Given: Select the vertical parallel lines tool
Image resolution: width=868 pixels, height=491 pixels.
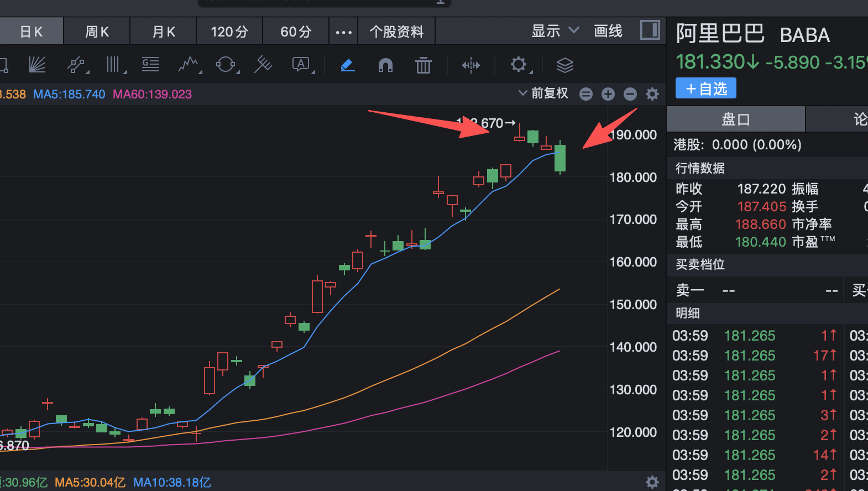Looking at the screenshot, I should pos(113,65).
